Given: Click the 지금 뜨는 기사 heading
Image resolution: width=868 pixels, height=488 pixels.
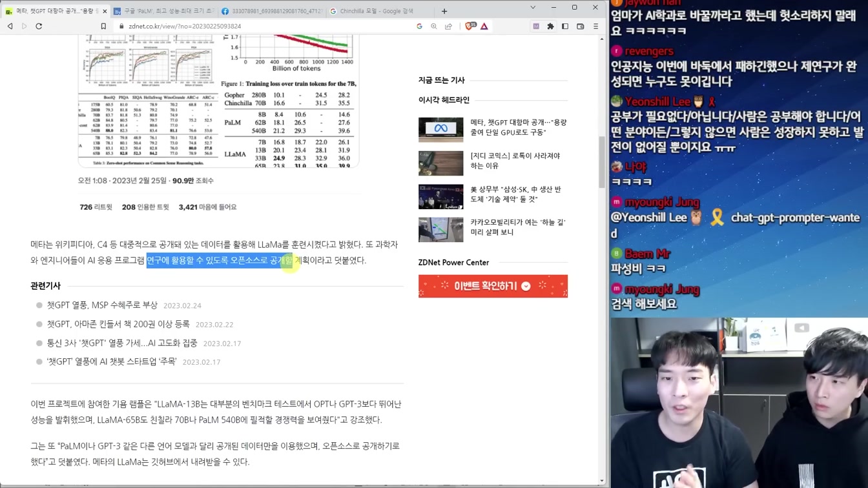Looking at the screenshot, I should click(x=442, y=80).
